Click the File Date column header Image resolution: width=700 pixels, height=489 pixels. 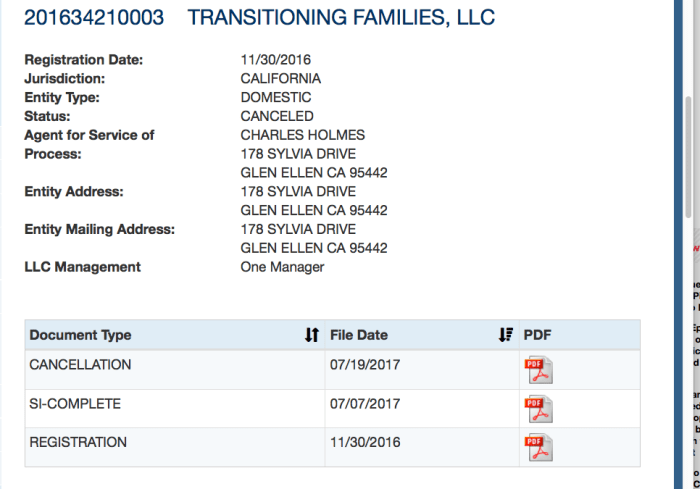pyautogui.click(x=359, y=335)
